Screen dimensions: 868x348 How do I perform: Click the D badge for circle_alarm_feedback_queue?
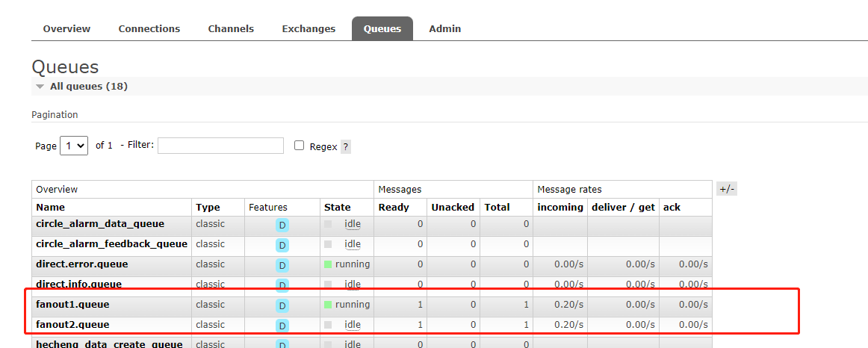(282, 245)
